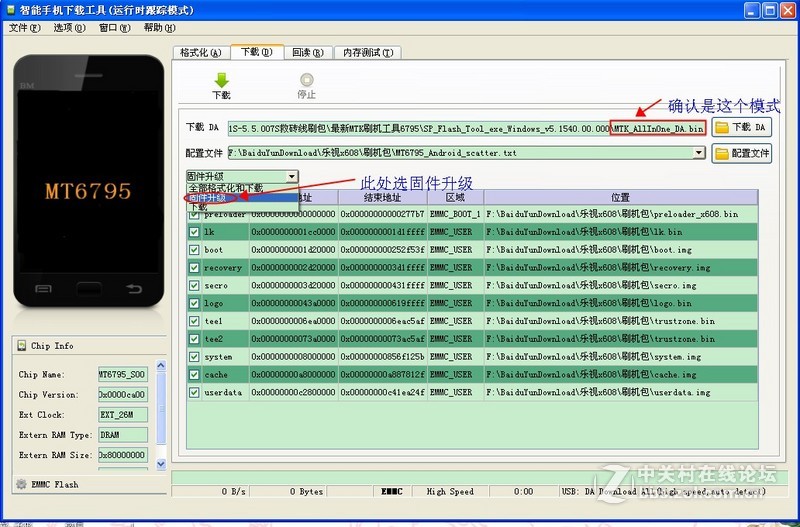
Task: Click the phone home key
Action: [x=89, y=289]
